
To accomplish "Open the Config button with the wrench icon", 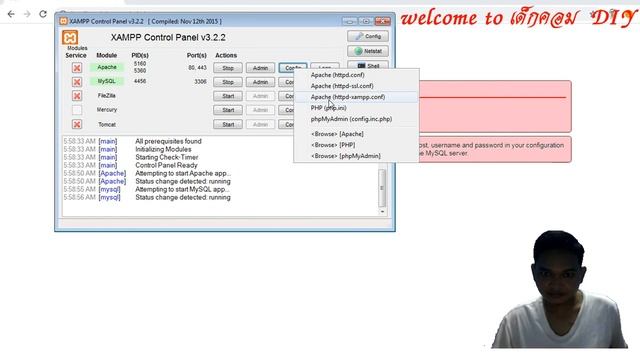I will [368, 36].
